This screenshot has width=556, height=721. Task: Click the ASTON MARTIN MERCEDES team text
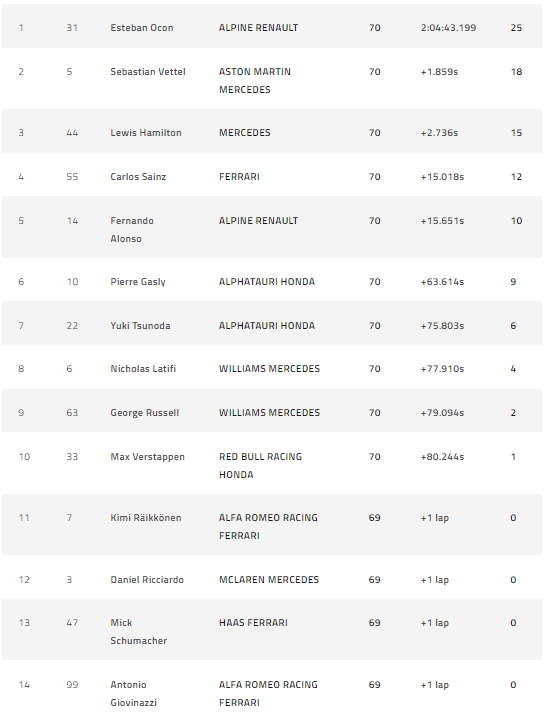coord(255,80)
